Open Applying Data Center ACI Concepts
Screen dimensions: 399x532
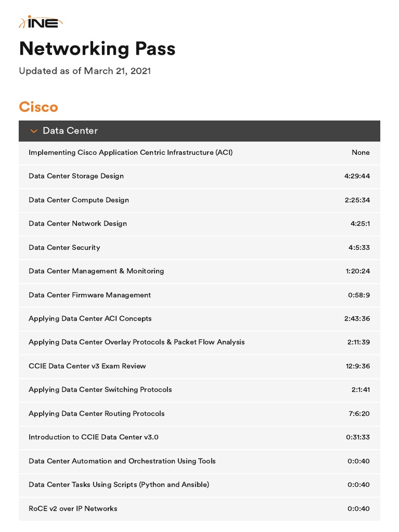90,318
